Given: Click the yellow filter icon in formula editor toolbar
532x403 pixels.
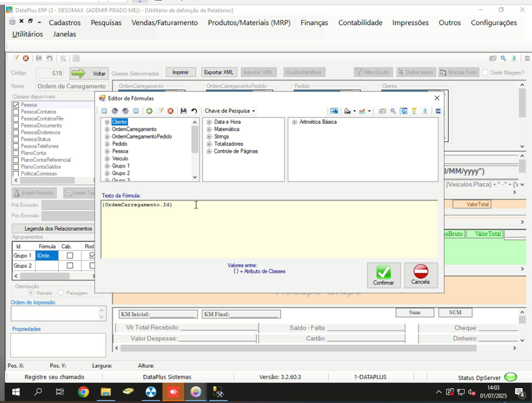Looking at the screenshot, I should point(414,111).
